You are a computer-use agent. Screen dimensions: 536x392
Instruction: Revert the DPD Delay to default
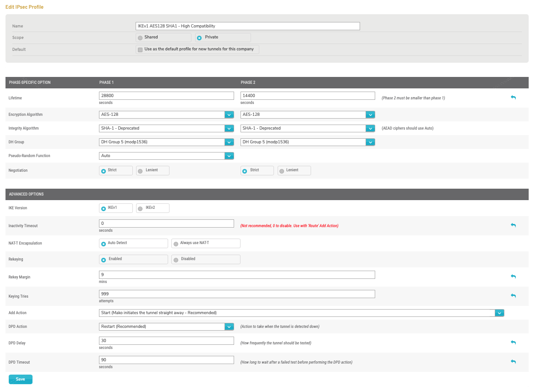513,343
